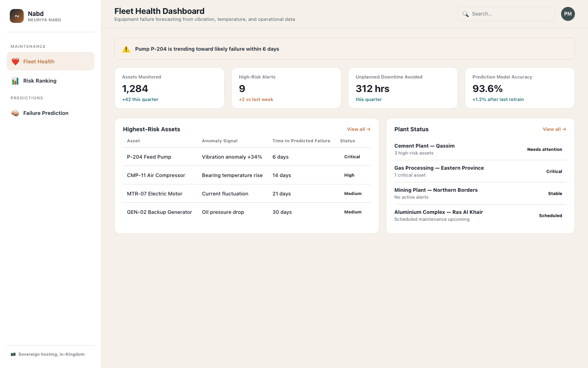Viewport: 588px width, 368px height.
Task: Click the Medium badge for MTR-07
Action: (353, 193)
